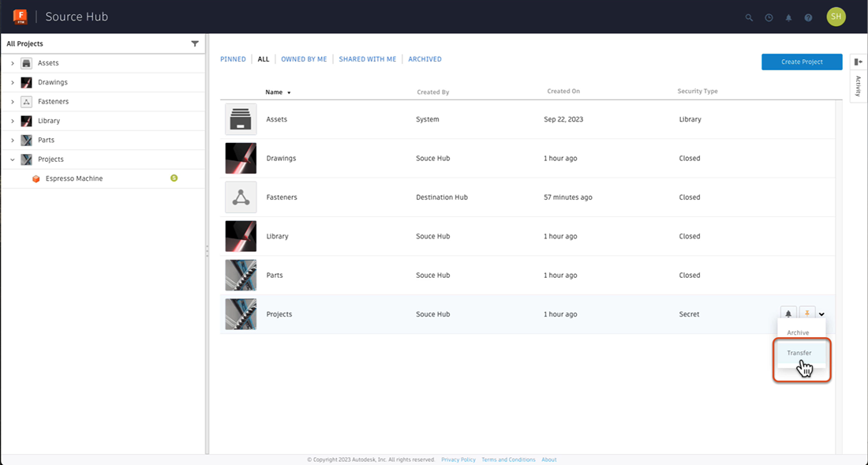The height and width of the screenshot is (465, 868).
Task: Click the Source Hub title
Action: pos(77,17)
